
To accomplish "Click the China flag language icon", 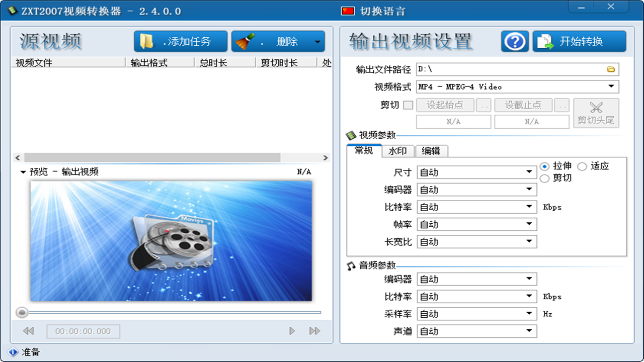I will point(348,11).
